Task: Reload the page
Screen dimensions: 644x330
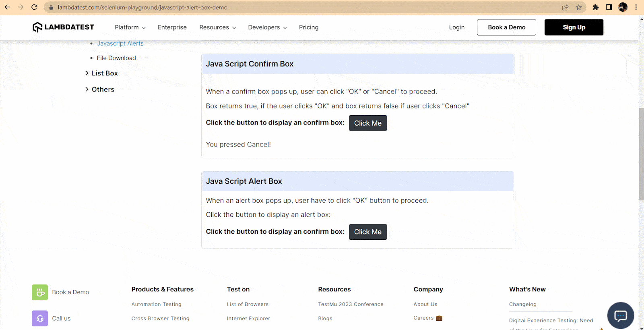Action: tap(34, 7)
